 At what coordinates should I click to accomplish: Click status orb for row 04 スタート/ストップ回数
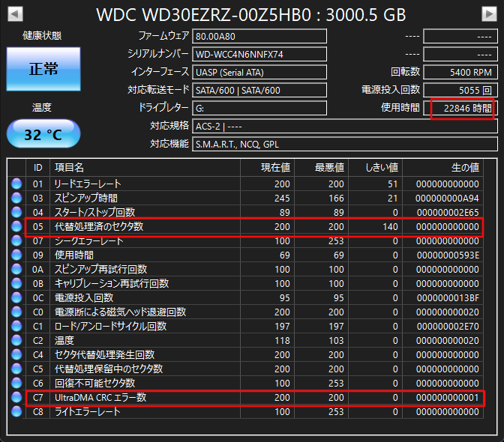coord(16,212)
